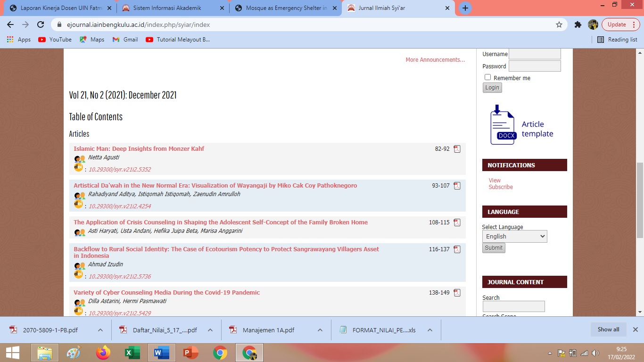This screenshot has height=362, width=644.
Task: Reload the current page
Action: coord(41,25)
